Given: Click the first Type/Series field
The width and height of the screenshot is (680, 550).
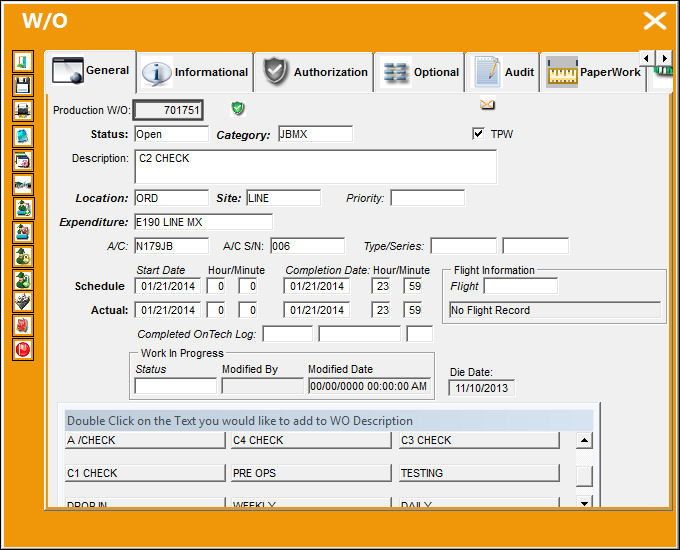Looking at the screenshot, I should pyautogui.click(x=464, y=246).
